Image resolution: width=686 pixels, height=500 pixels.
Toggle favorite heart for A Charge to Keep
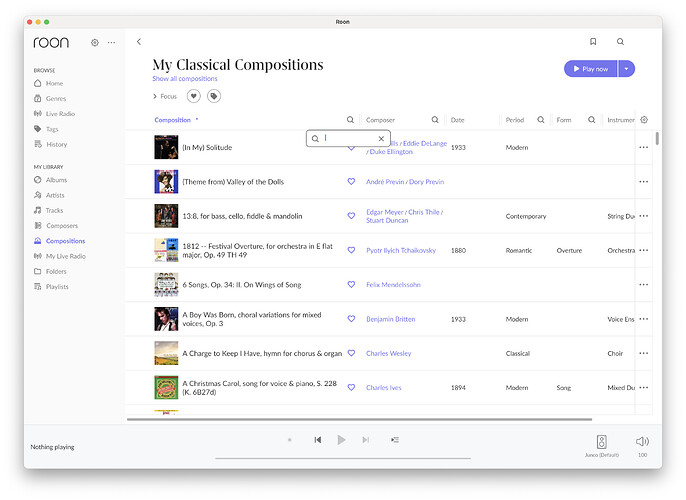click(x=351, y=353)
